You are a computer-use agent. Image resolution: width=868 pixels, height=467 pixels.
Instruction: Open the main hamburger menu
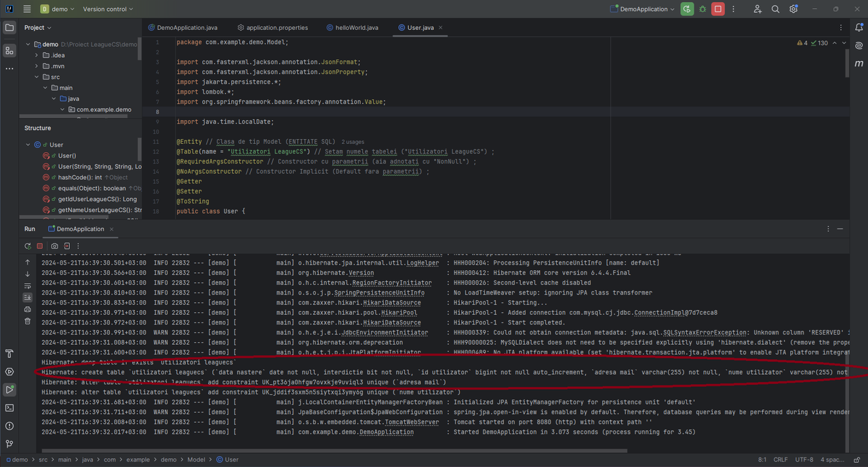(26, 9)
